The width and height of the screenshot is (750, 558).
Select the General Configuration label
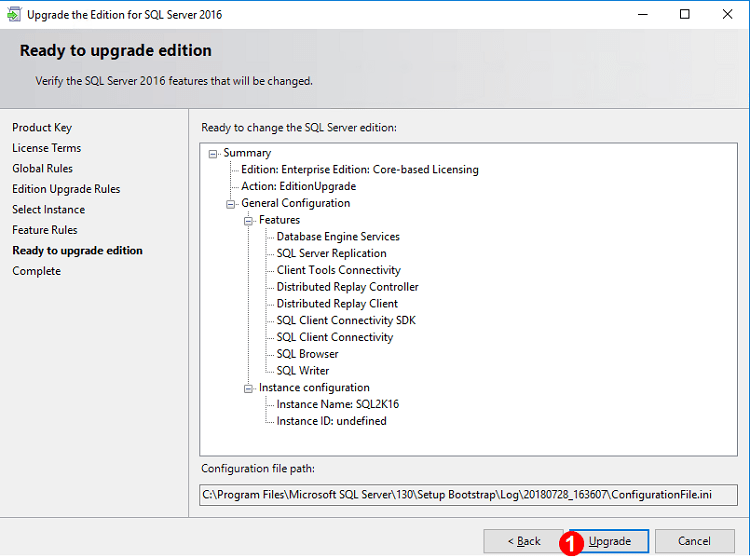coord(296,203)
